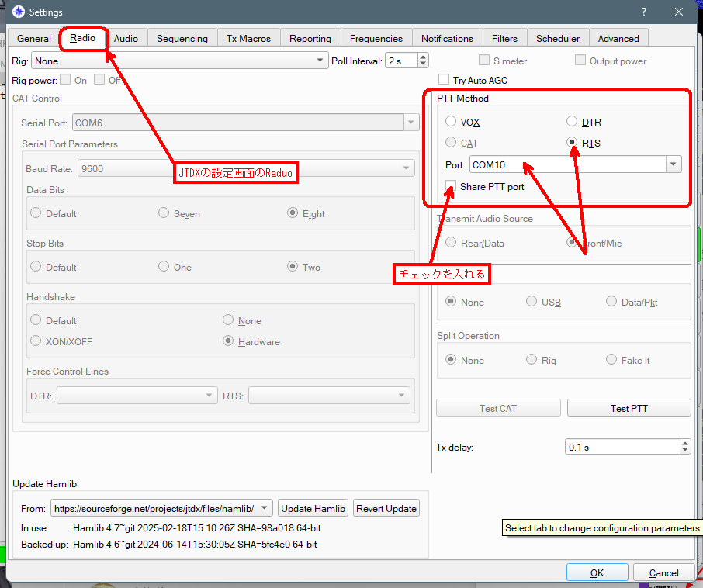Increase Poll Interval with up arrow
This screenshot has width=703, height=588.
[x=423, y=57]
